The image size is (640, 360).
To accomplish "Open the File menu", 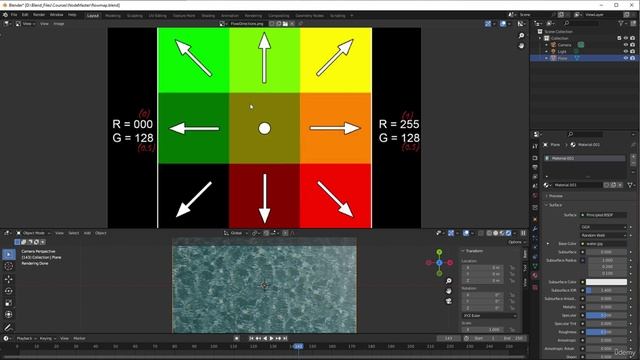I will click(14, 15).
